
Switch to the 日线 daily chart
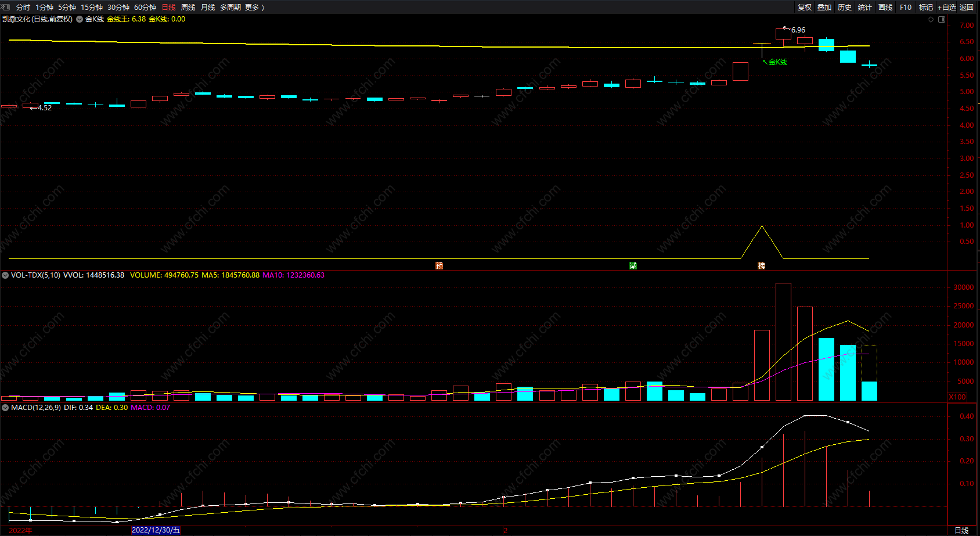(168, 8)
